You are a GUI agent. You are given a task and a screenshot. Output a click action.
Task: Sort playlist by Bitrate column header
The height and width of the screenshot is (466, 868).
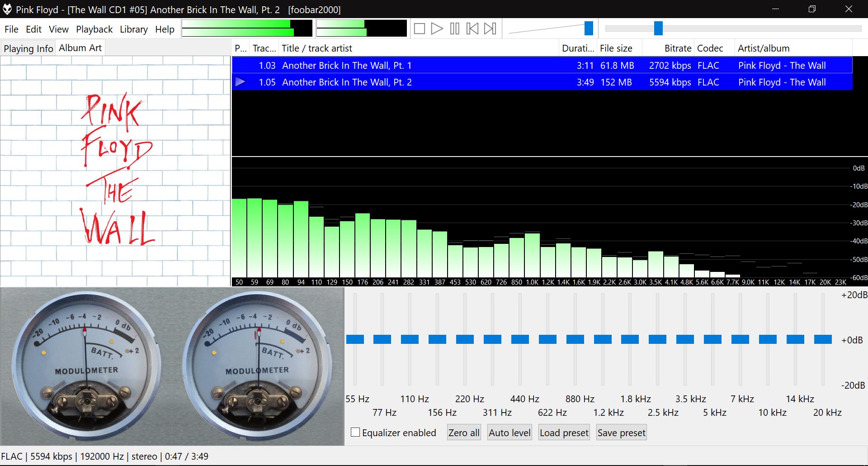(x=668, y=48)
